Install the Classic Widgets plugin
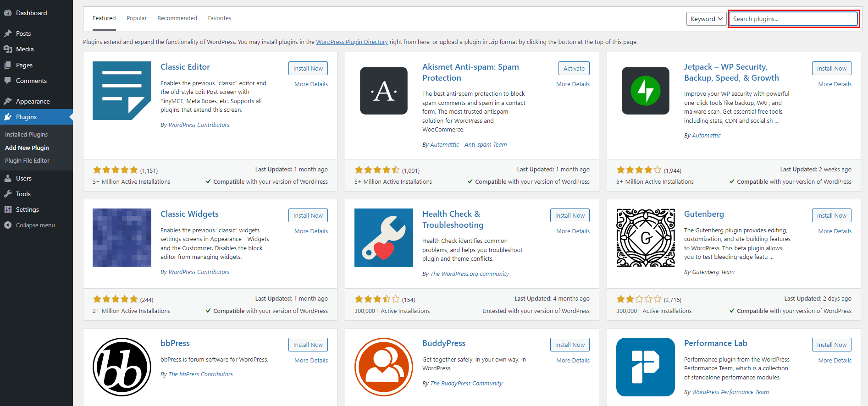This screenshot has height=406, width=868. [308, 215]
